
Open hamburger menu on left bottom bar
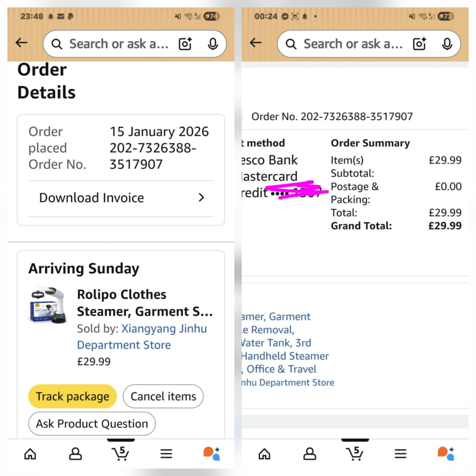point(166,454)
